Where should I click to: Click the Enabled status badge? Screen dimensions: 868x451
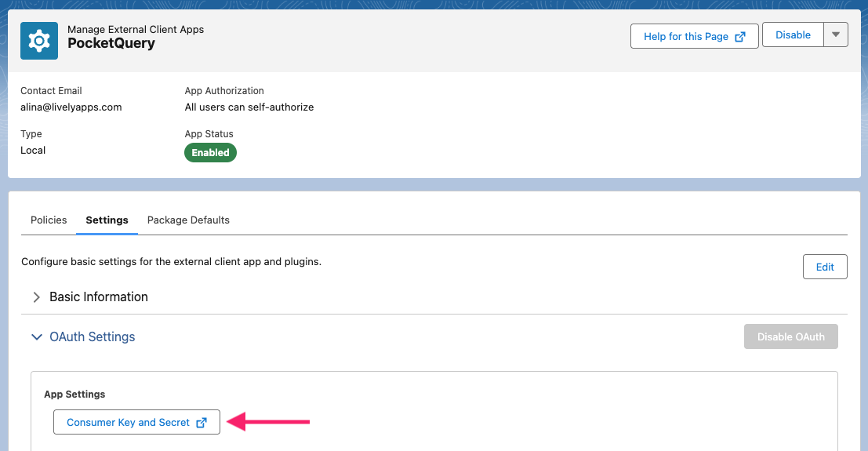(210, 152)
